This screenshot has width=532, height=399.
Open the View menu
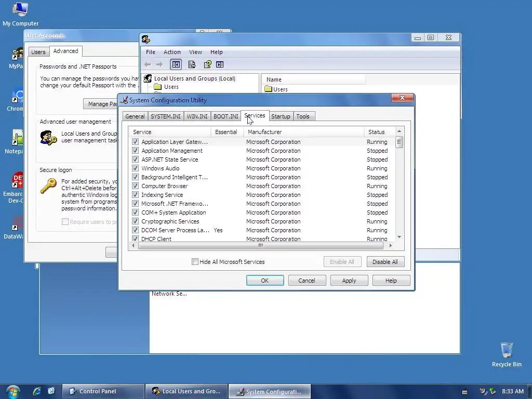[x=195, y=52]
